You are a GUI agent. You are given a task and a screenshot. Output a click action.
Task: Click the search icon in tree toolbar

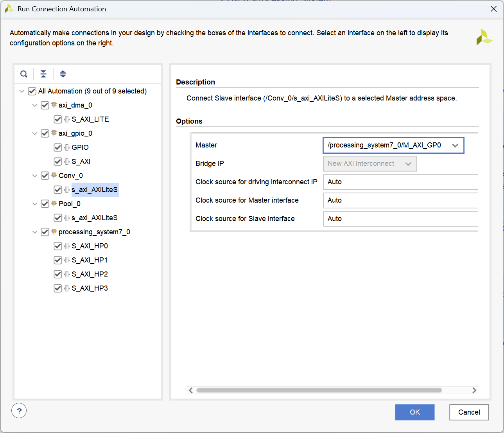[24, 74]
